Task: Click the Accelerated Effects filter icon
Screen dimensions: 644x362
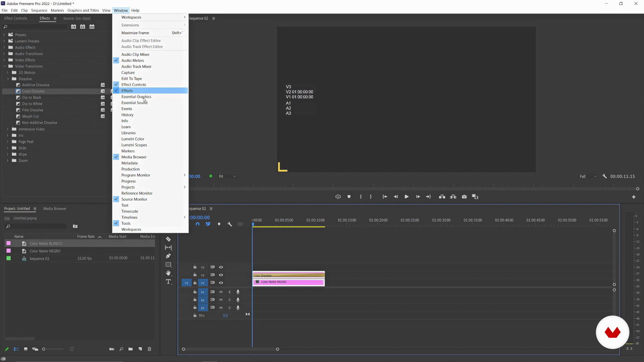Action: [x=73, y=27]
